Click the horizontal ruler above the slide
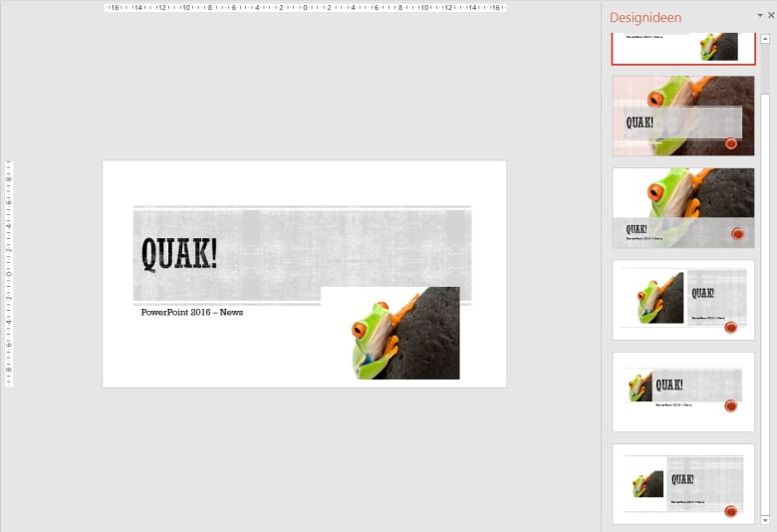 305,7
